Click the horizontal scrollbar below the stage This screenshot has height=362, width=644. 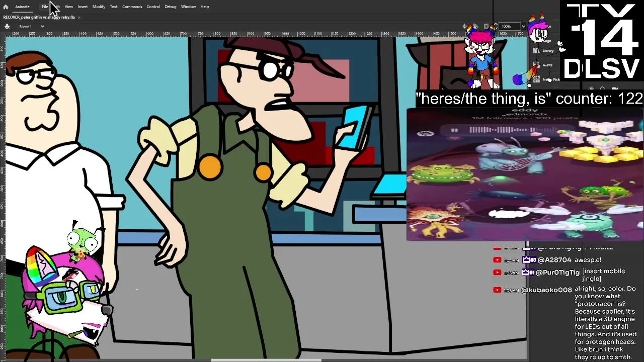pos(266,360)
